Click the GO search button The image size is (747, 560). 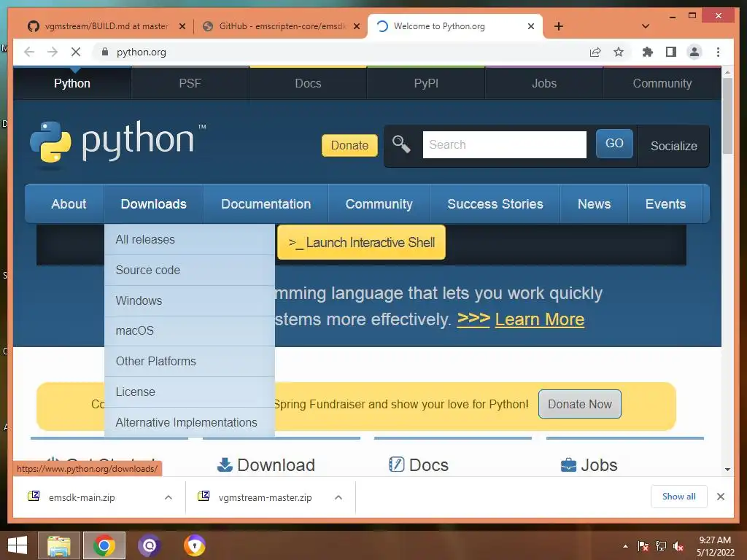click(x=614, y=144)
